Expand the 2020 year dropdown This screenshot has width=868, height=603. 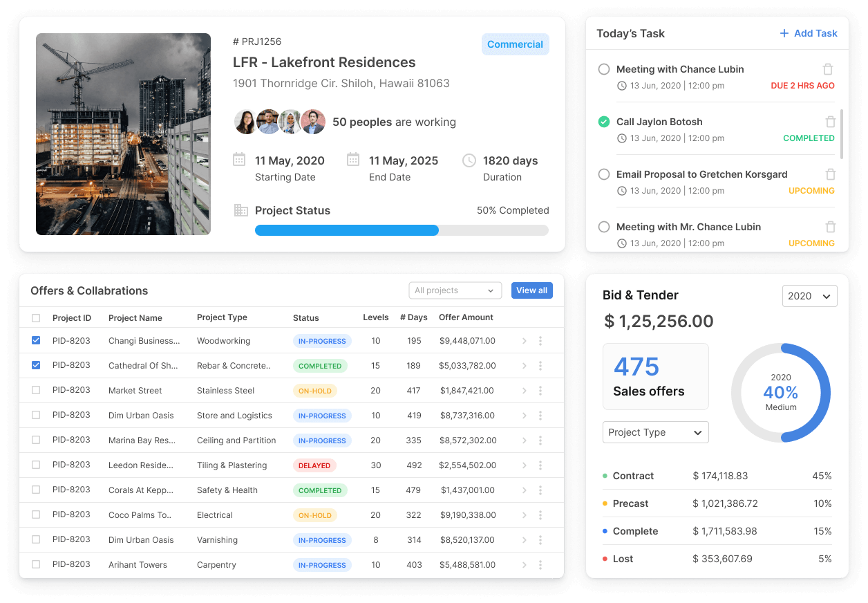tap(809, 296)
